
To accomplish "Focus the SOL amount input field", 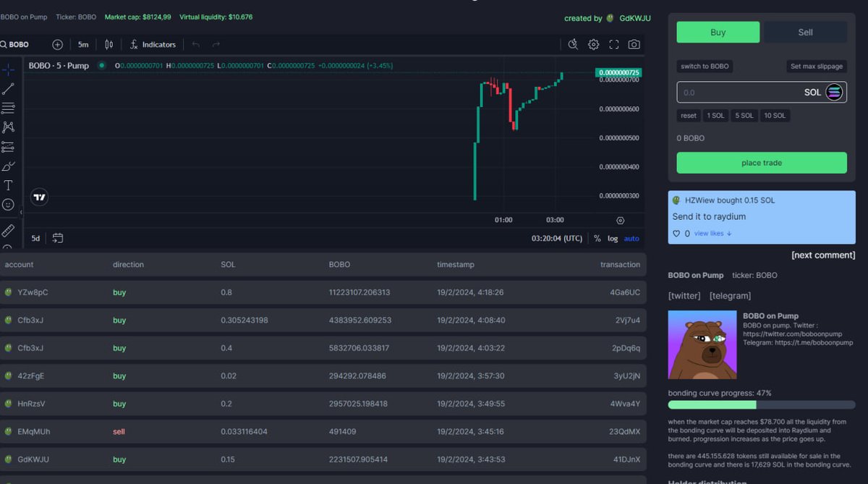I will [762, 93].
